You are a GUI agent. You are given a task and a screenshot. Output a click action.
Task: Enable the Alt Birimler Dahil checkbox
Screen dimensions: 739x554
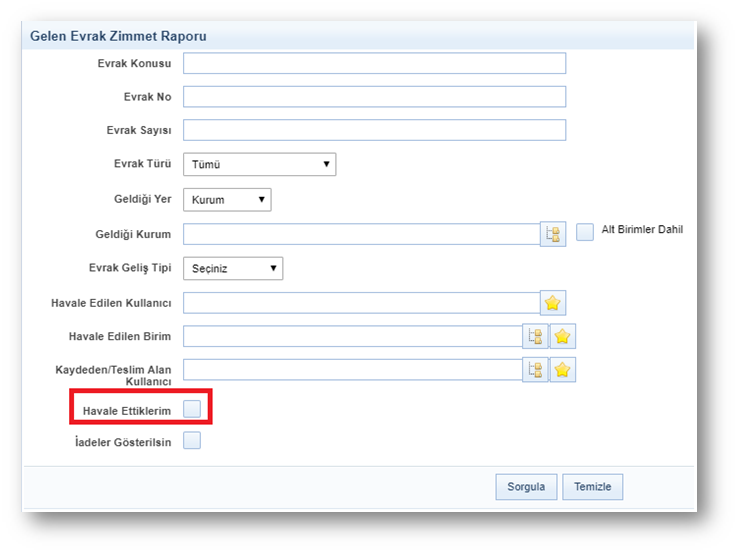585,232
